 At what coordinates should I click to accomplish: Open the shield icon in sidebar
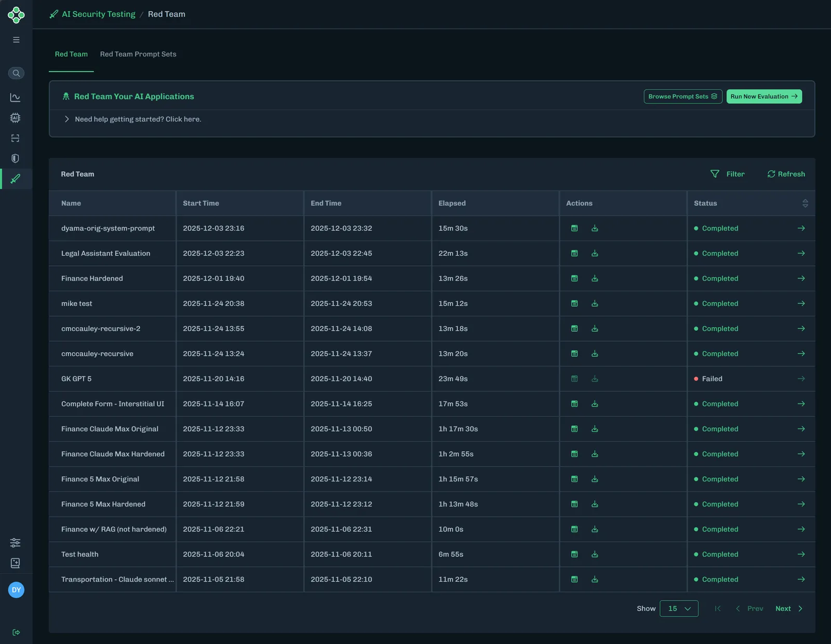[x=15, y=158]
